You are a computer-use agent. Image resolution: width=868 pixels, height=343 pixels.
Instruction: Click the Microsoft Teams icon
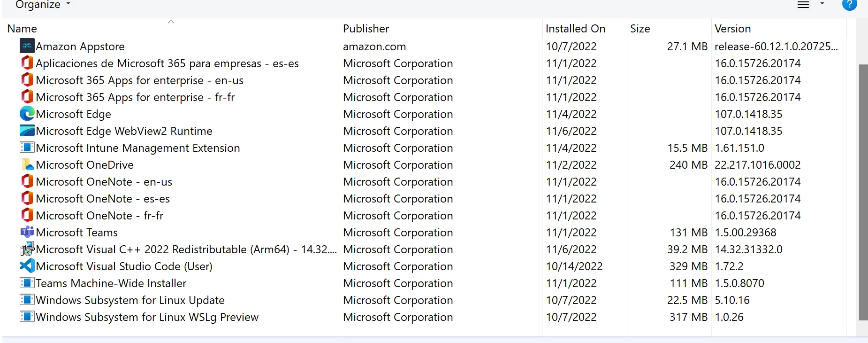27,232
